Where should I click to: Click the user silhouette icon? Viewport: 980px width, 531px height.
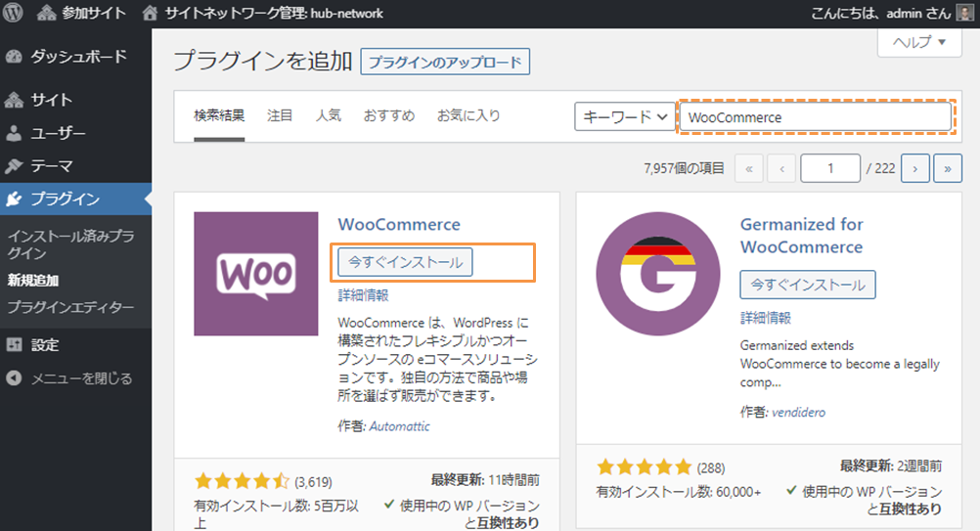14,133
